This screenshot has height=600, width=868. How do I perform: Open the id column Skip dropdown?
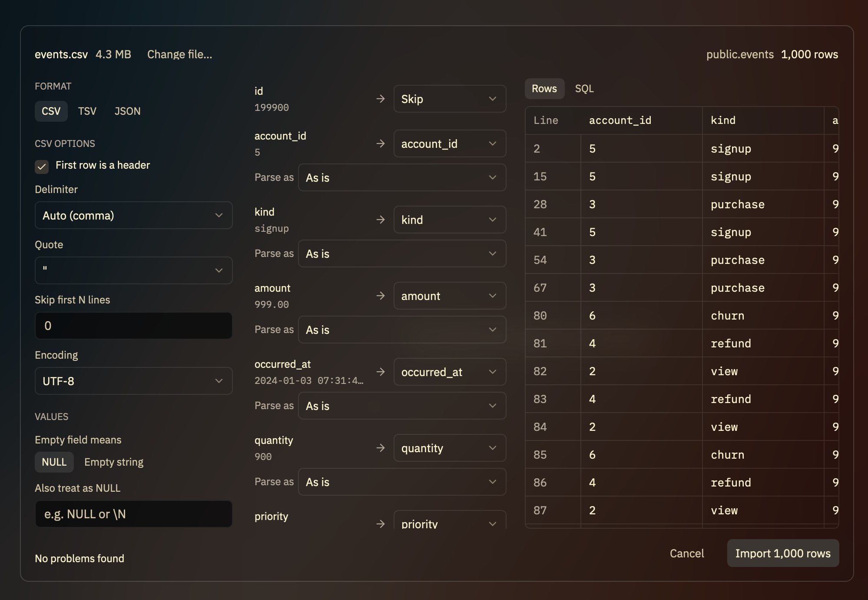click(x=450, y=99)
